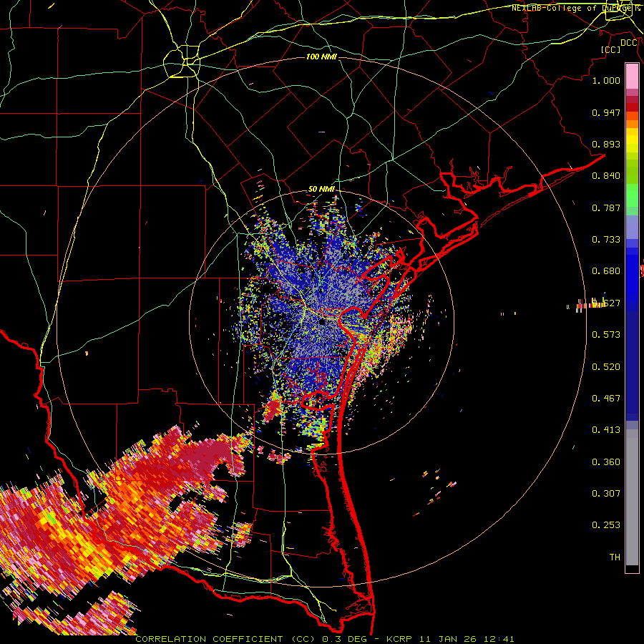Click the 50 NMI range ring label
The height and width of the screenshot is (644, 644).
[321, 190]
